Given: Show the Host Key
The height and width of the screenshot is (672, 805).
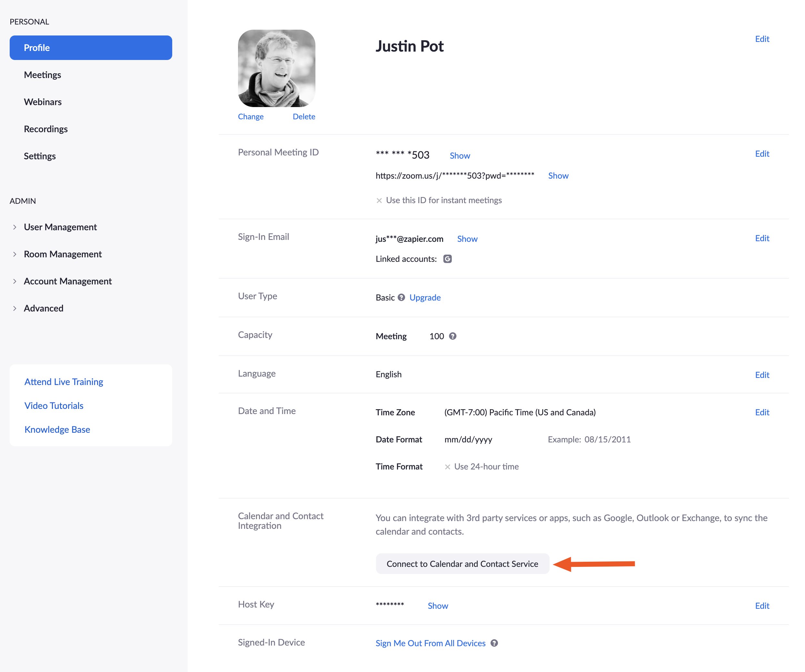Looking at the screenshot, I should point(438,606).
